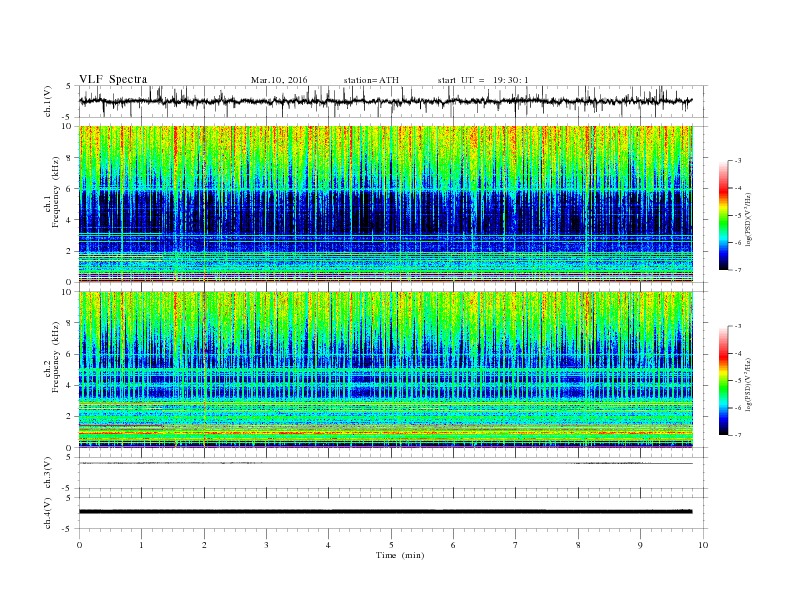Click the ch.2 spectrogram "6" kHz tick label
Image resolution: width=792 pixels, height=612 pixels.
click(x=69, y=354)
